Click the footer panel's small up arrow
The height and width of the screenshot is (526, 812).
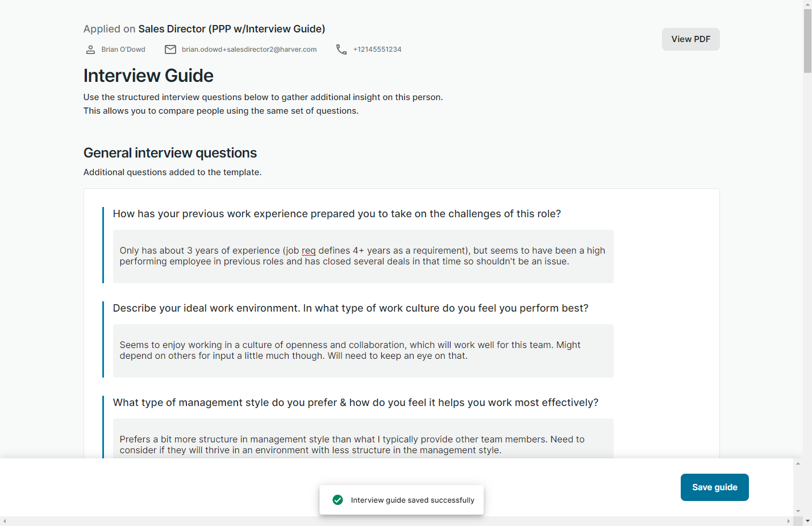[x=798, y=464]
